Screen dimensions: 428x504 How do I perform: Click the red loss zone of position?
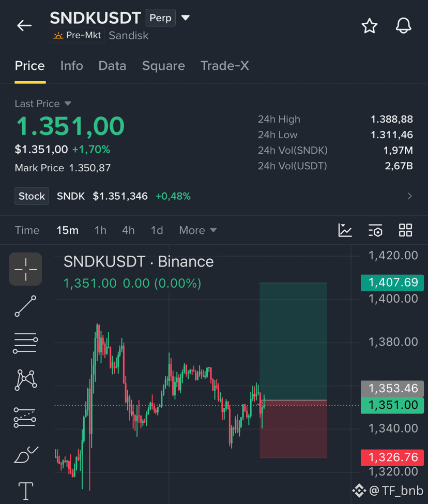pyautogui.click(x=293, y=429)
